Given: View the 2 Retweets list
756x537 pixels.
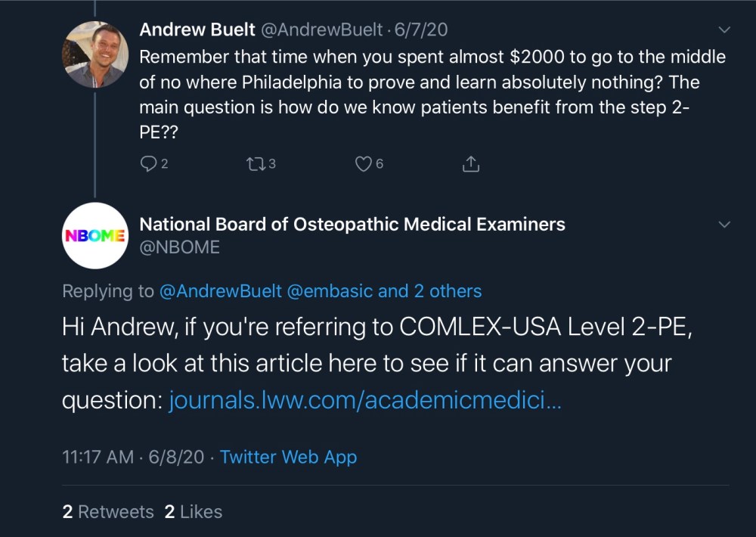Looking at the screenshot, I should (108, 511).
